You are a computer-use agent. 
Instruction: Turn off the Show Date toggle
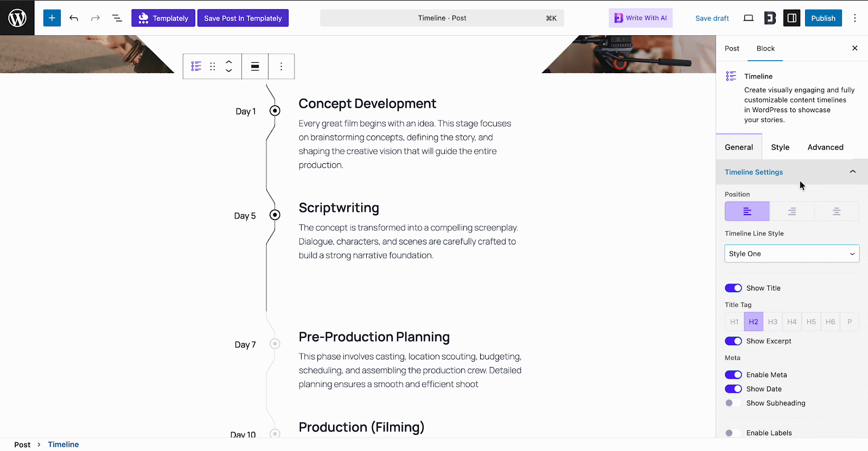(x=733, y=389)
